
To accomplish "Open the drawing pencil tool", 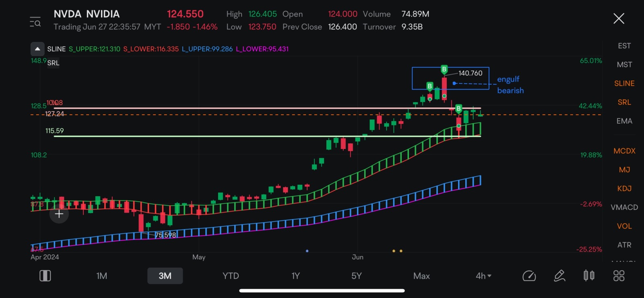I will click(559, 276).
